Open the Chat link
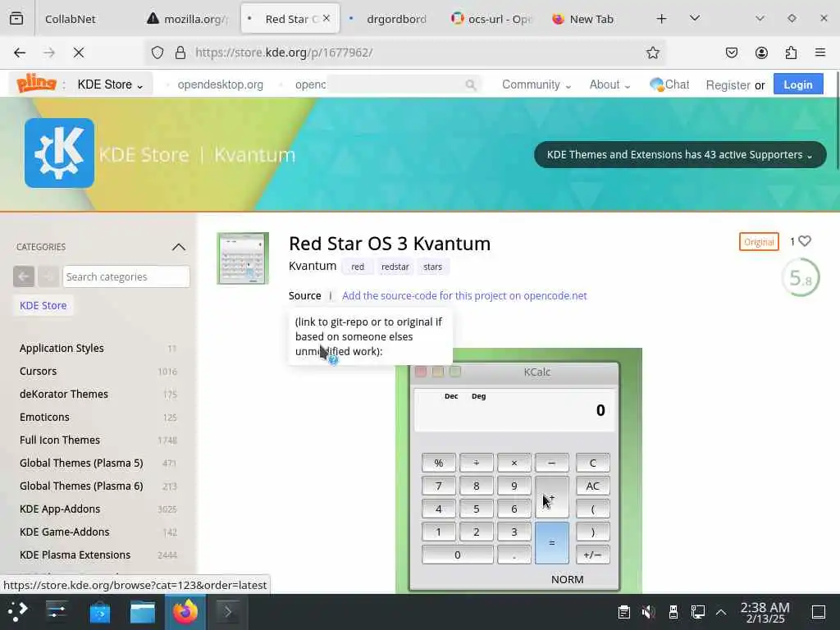Image resolution: width=840 pixels, height=630 pixels. click(x=669, y=84)
